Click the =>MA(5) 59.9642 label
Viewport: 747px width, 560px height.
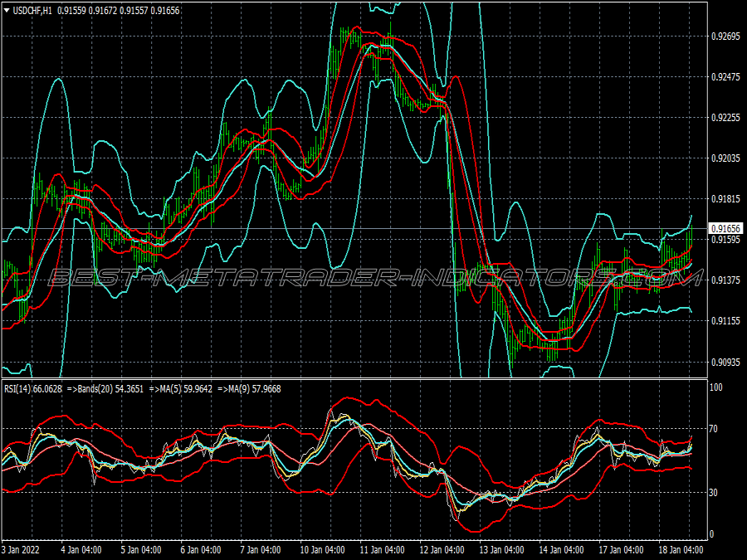tap(181, 389)
